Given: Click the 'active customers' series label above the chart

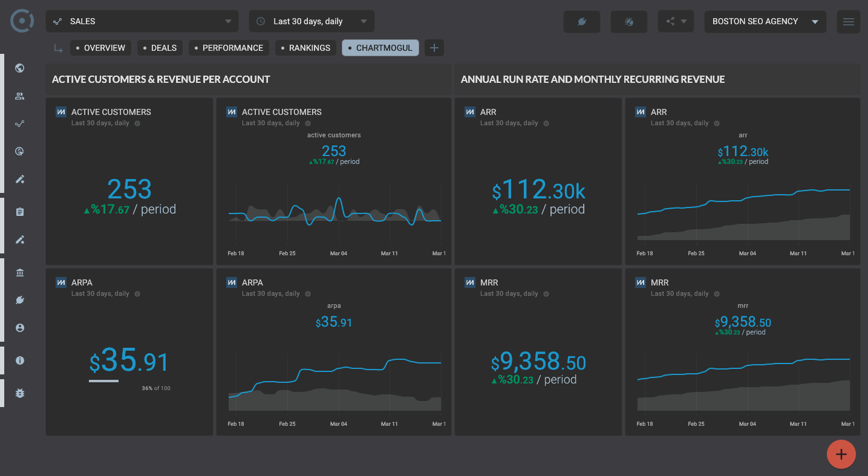Looking at the screenshot, I should pos(334,135).
